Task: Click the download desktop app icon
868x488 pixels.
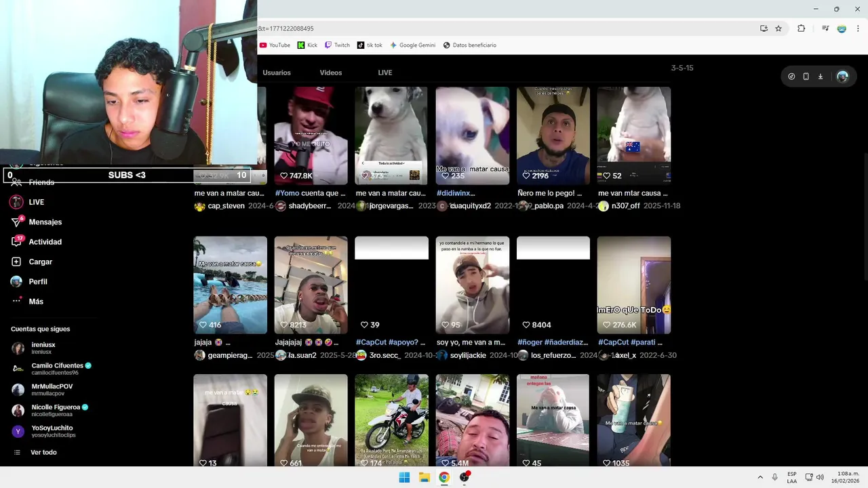Action: click(x=820, y=77)
